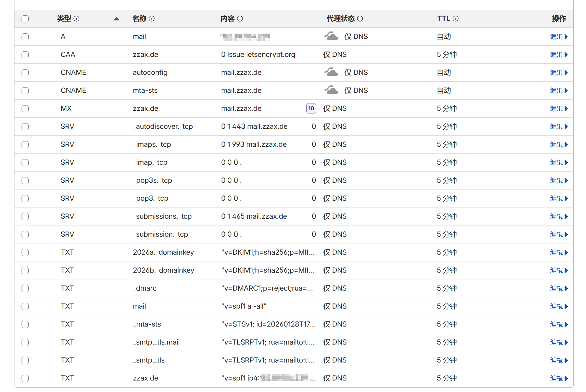Image resolution: width=586 pixels, height=392 pixels.
Task: Click the sort arrow in the 类型 column
Action: [117, 19]
